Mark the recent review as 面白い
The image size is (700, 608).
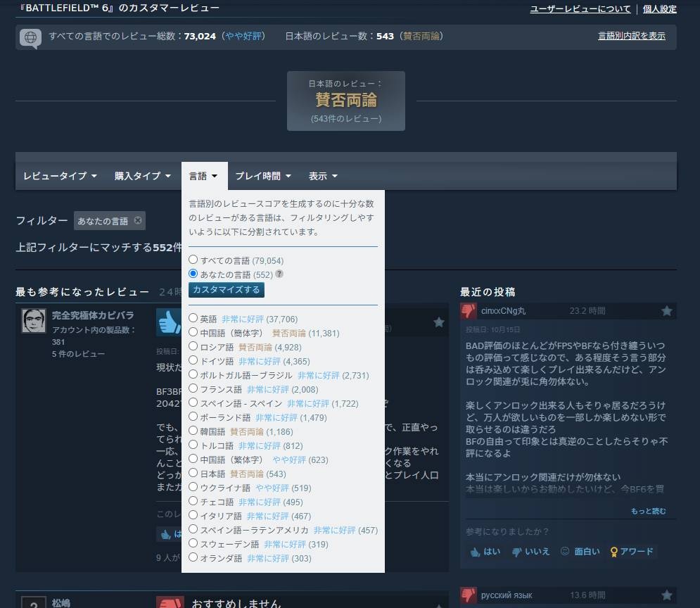(580, 552)
